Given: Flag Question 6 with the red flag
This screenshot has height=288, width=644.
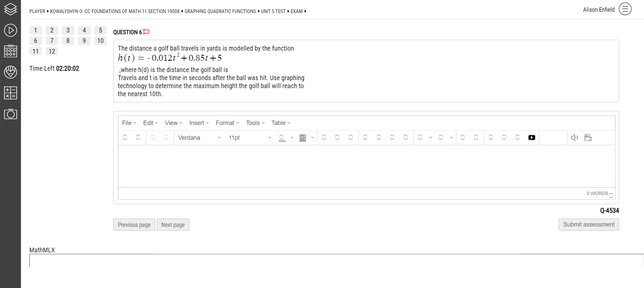Looking at the screenshot, I should (x=146, y=32).
